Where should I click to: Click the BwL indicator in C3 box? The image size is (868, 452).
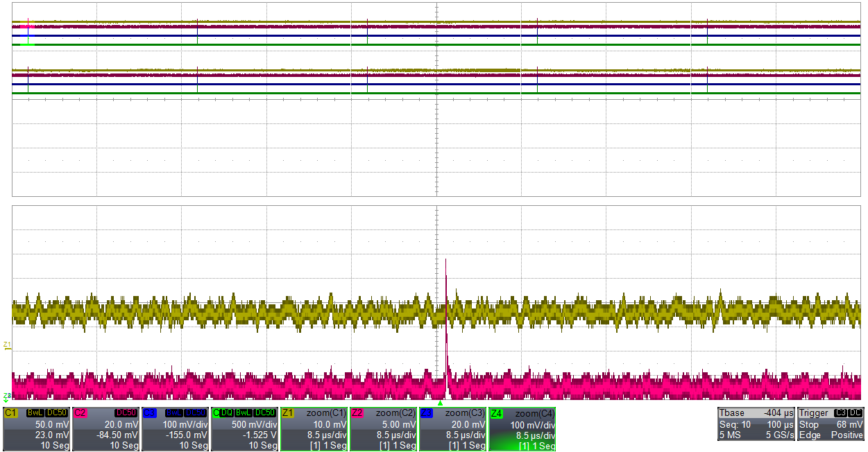click(x=173, y=413)
